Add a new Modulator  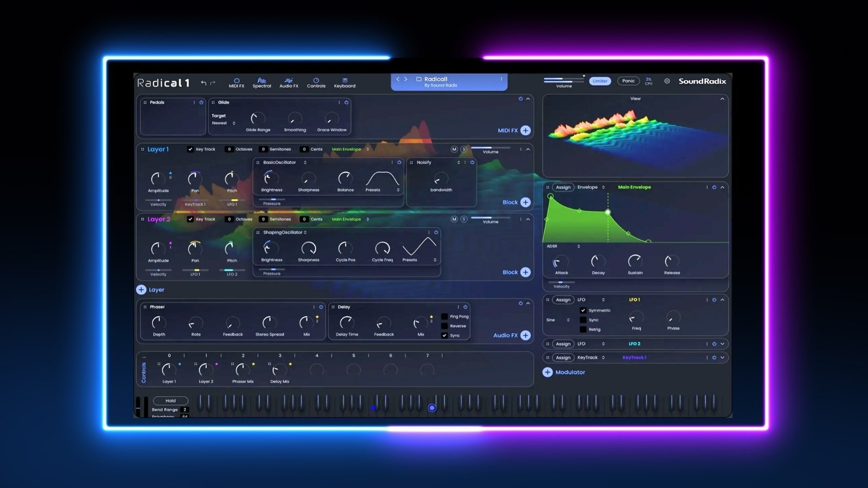pyautogui.click(x=547, y=372)
